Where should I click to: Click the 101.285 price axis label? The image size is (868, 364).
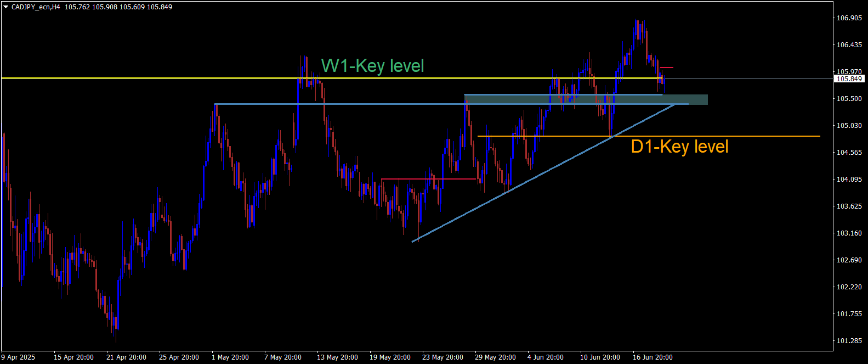[x=849, y=341]
